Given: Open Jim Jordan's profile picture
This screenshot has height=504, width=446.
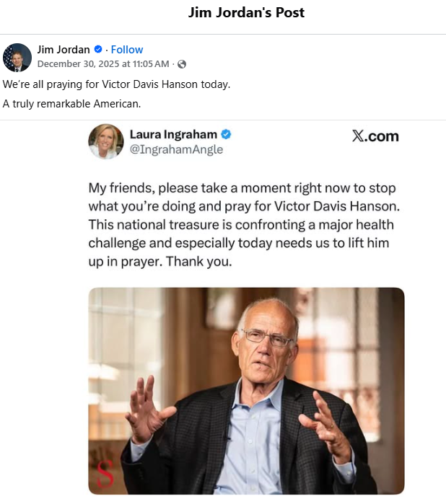Looking at the screenshot, I should (17, 57).
